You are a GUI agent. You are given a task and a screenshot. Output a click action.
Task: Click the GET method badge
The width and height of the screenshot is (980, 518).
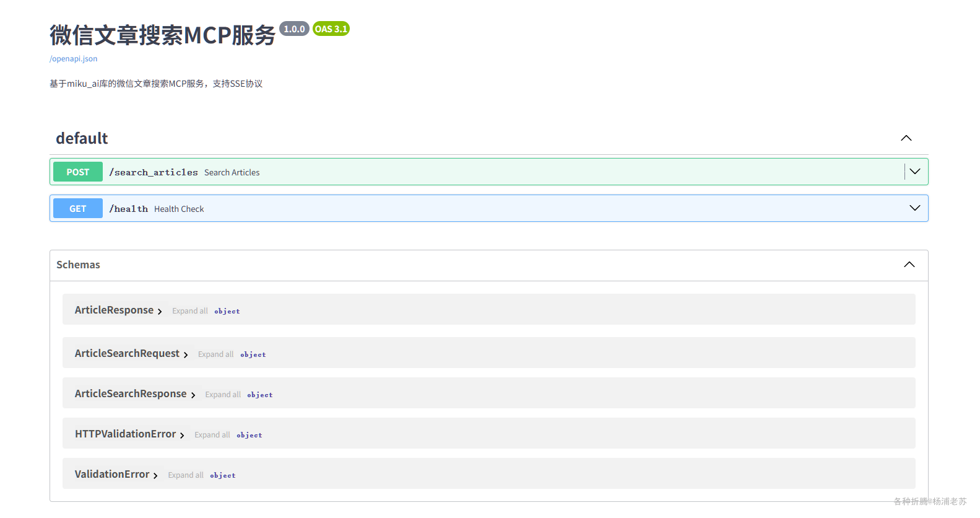pyautogui.click(x=78, y=208)
